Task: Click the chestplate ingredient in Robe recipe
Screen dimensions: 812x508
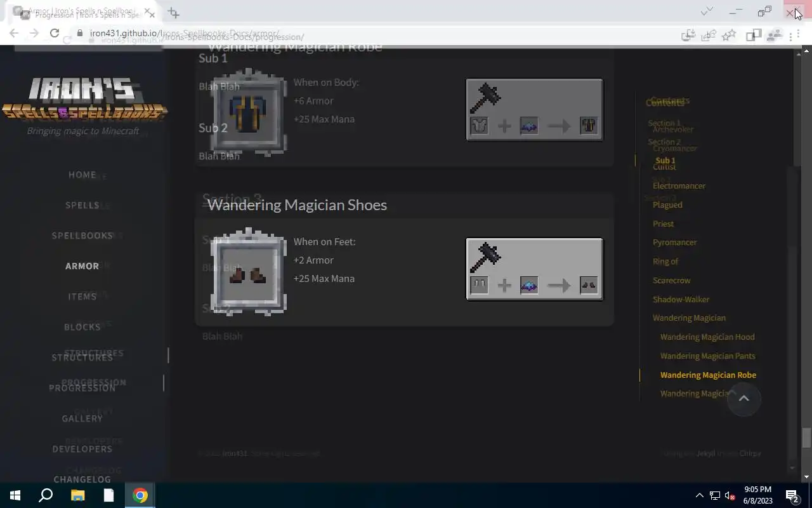Action: (x=480, y=126)
